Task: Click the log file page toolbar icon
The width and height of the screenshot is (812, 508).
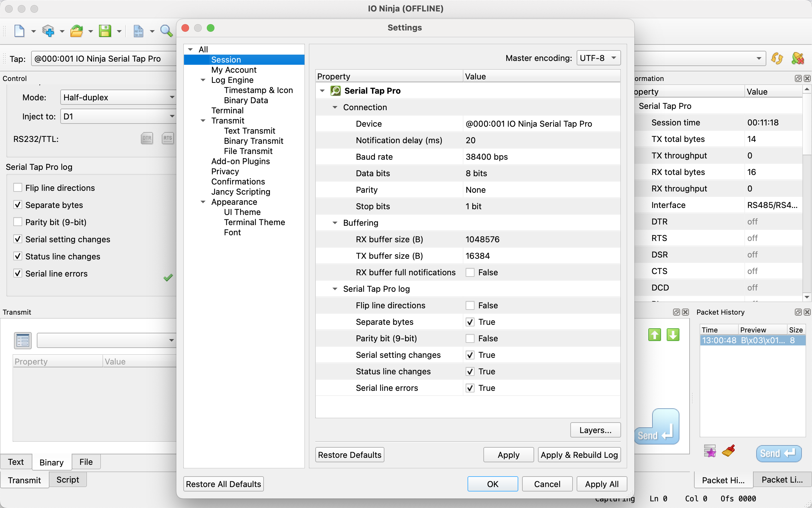Action: (x=138, y=31)
